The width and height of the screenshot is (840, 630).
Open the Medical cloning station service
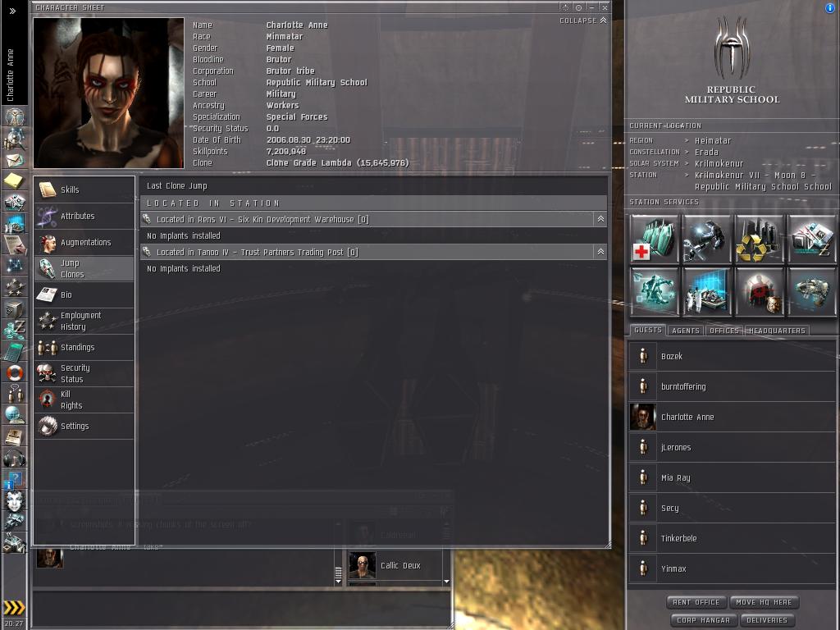pyautogui.click(x=654, y=239)
